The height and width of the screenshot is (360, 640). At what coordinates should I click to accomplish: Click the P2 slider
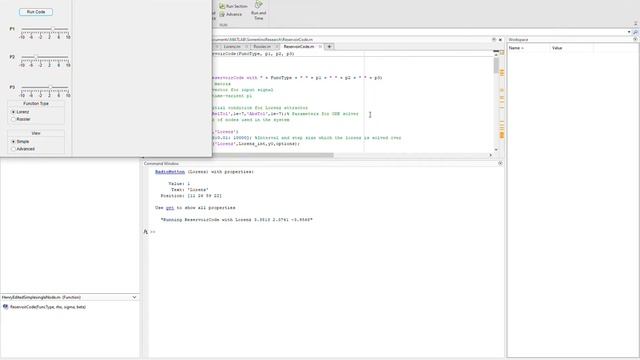[45, 57]
